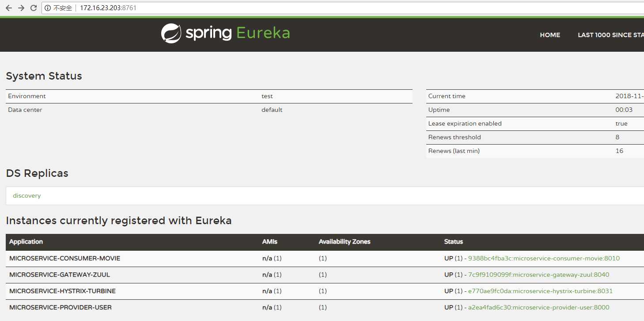Click the '16' renews last min value
Viewport: 644px width, 321px height.
pyautogui.click(x=619, y=151)
